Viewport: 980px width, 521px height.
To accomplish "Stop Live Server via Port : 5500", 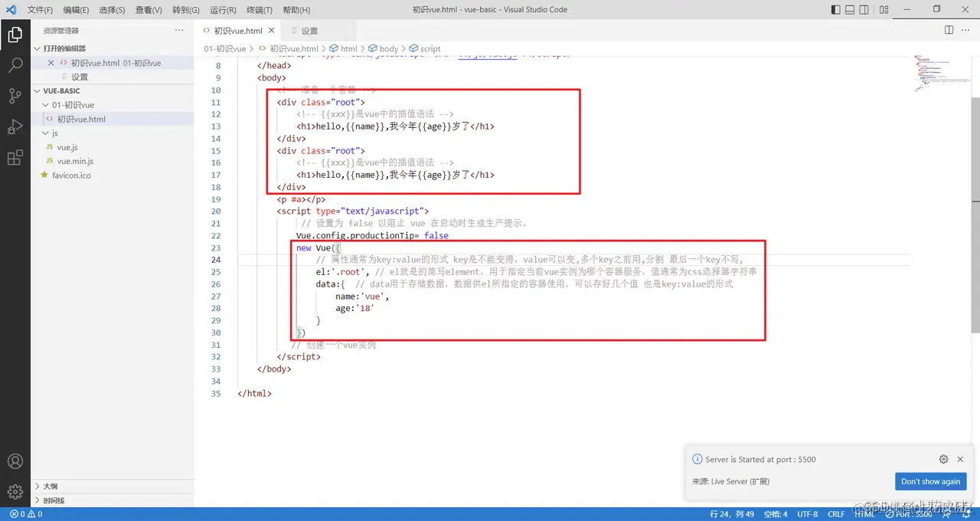I will click(x=909, y=514).
